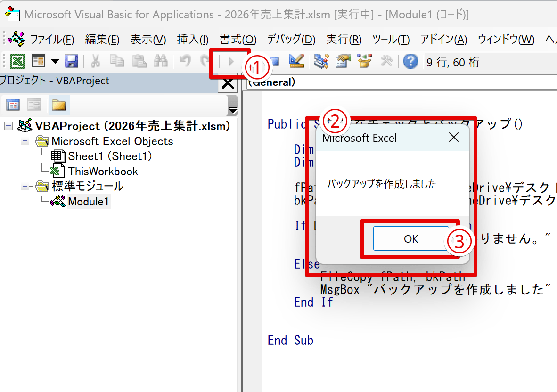Open the 実行 menu
The image size is (557, 392).
point(344,40)
